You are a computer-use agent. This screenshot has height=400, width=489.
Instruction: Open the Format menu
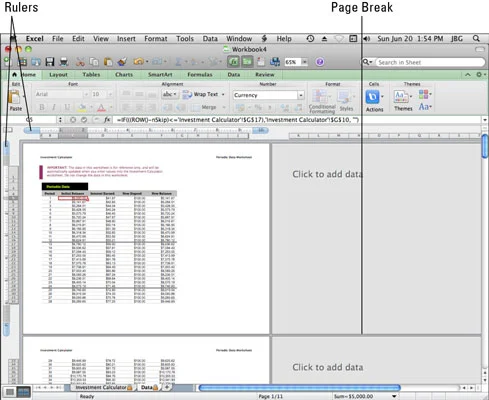point(156,39)
